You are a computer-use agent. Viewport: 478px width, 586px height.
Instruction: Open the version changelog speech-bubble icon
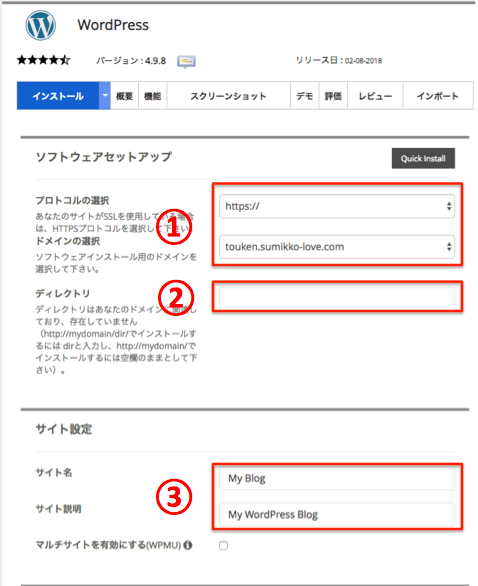click(186, 61)
